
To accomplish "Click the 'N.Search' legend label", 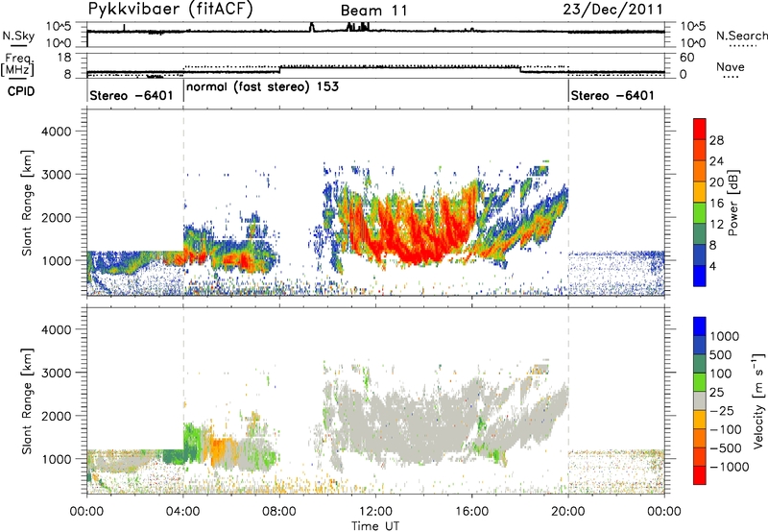I will pyautogui.click(x=742, y=36).
